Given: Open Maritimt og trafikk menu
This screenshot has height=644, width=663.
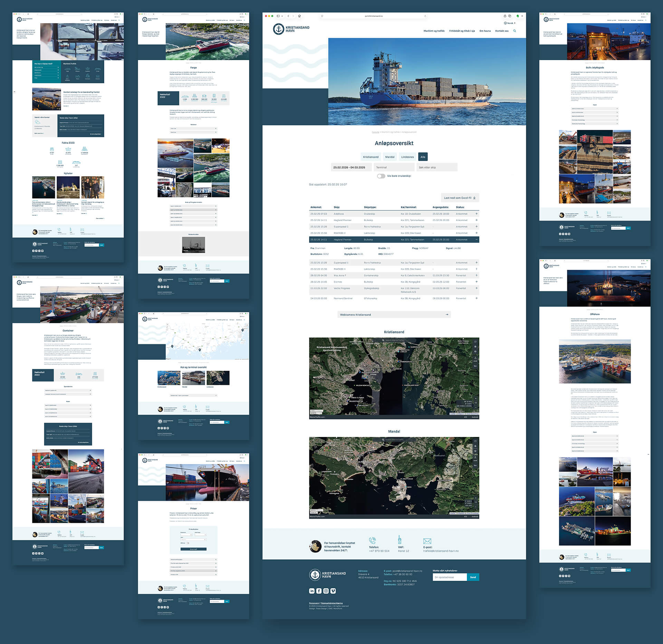Looking at the screenshot, I should (434, 31).
